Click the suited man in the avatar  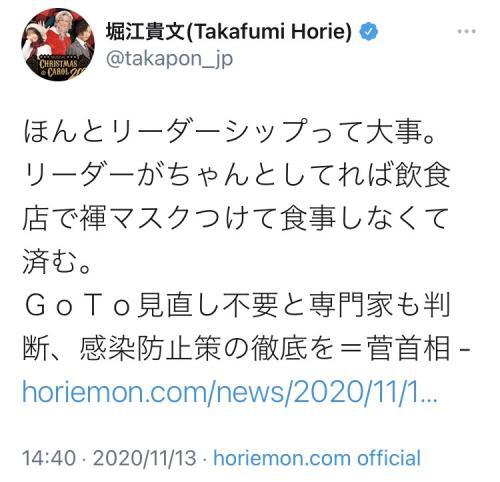click(x=81, y=43)
